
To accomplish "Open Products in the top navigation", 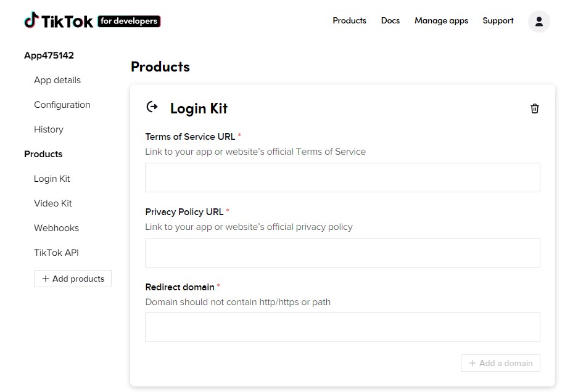I will point(349,20).
